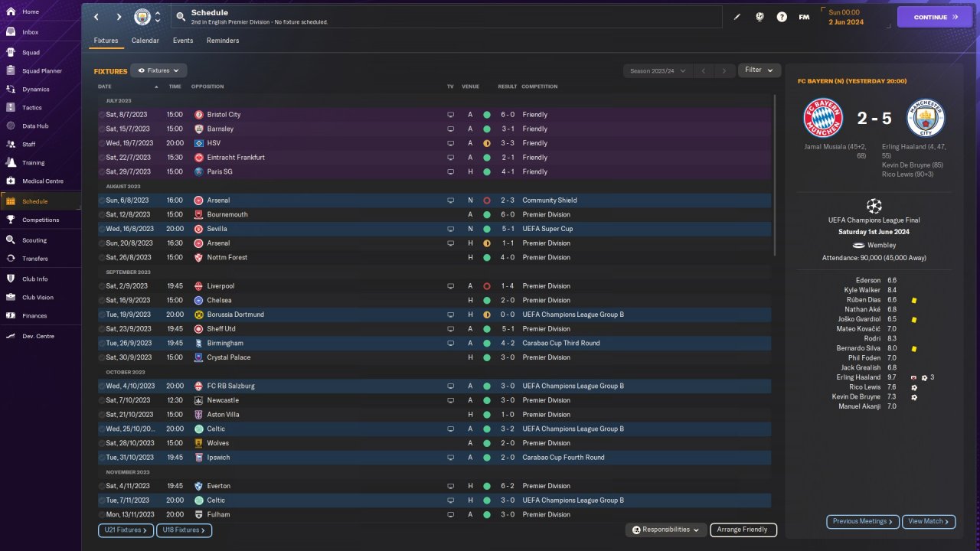Open the Season 2023/24 dropdown

point(658,71)
